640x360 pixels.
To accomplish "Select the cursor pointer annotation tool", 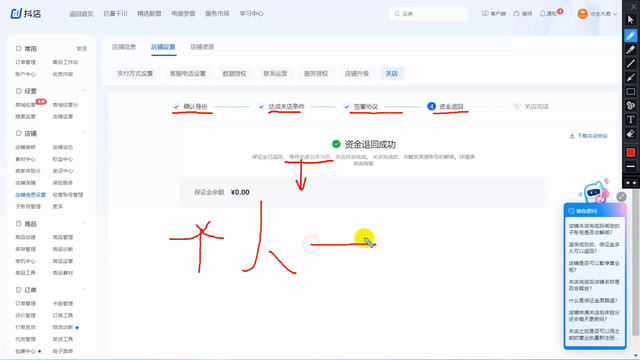I will tap(631, 20).
